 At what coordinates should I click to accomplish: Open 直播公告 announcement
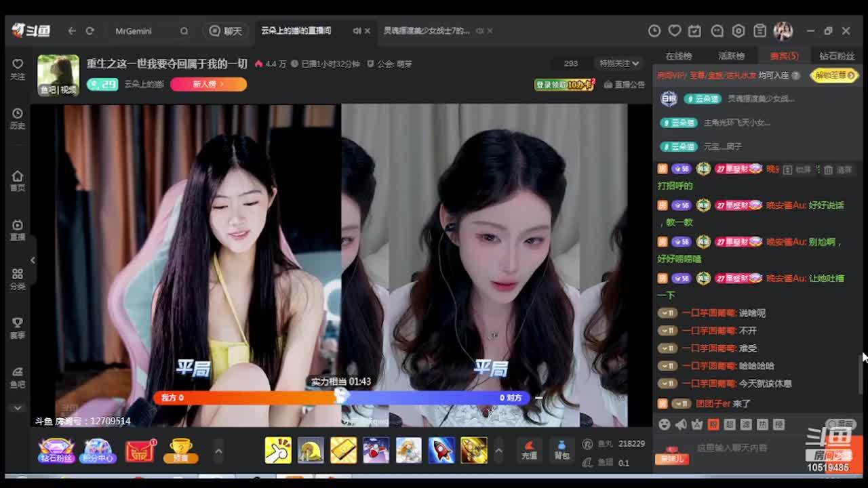[x=624, y=85]
